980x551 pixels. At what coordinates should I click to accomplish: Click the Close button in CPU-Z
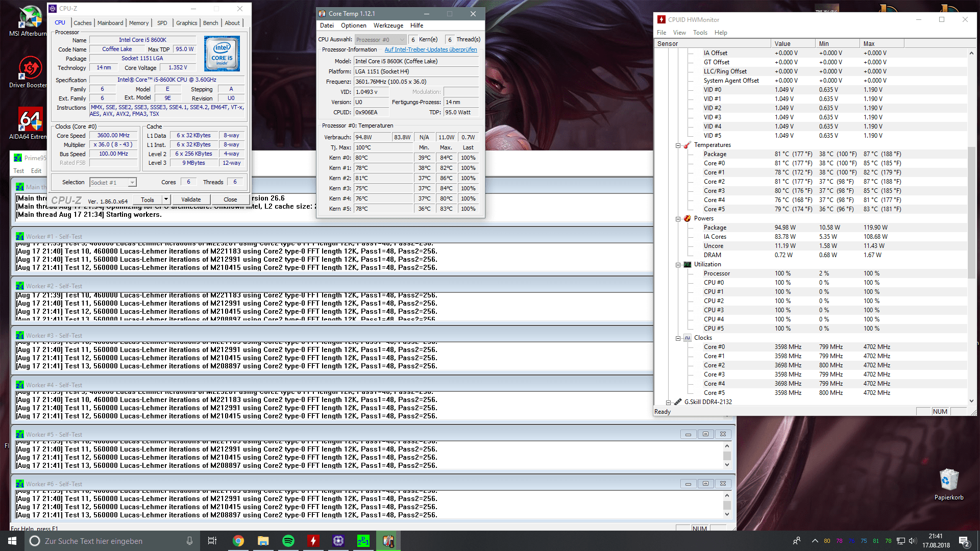(230, 199)
